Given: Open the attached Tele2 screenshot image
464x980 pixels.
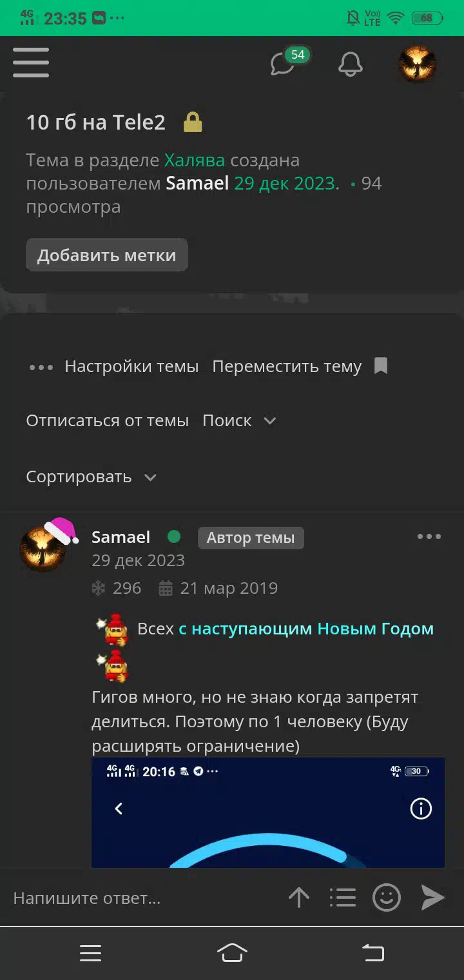Looking at the screenshot, I should coord(268,812).
